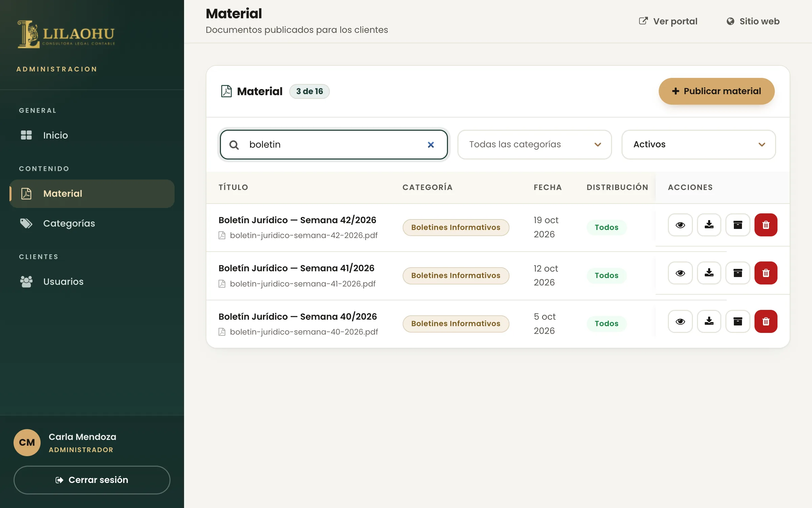Image resolution: width=812 pixels, height=508 pixels.
Task: Click the Boletín Jurídico — Semana 40/2026 title
Action: (298, 317)
